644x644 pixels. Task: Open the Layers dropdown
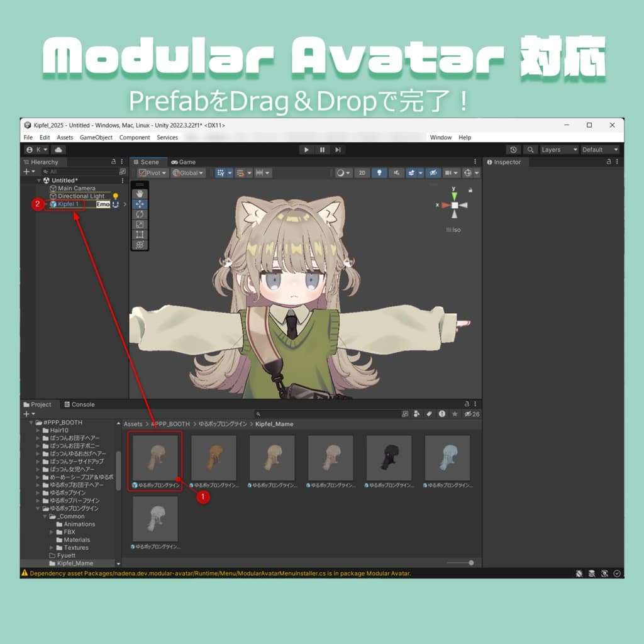tap(559, 150)
